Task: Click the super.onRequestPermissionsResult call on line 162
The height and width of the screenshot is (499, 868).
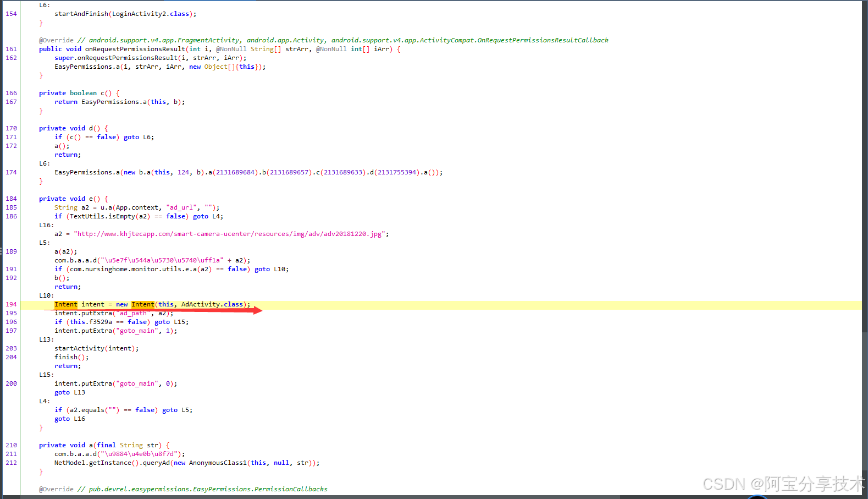Action: click(150, 58)
